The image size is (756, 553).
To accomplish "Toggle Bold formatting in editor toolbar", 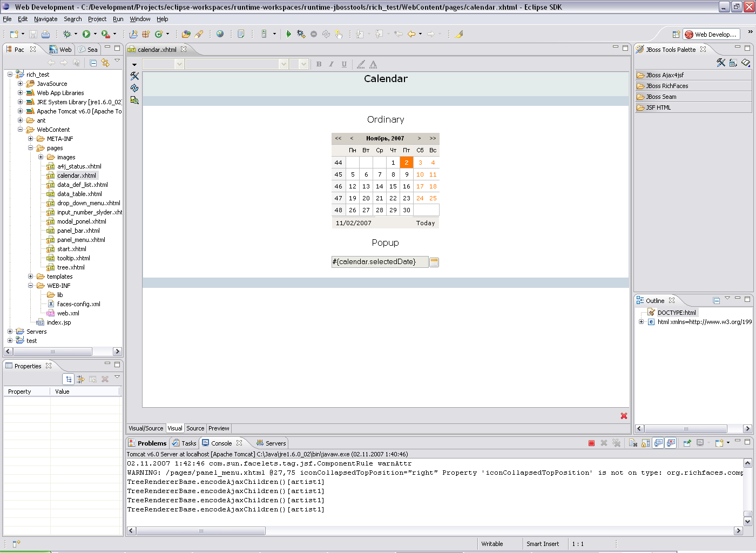I will [319, 64].
